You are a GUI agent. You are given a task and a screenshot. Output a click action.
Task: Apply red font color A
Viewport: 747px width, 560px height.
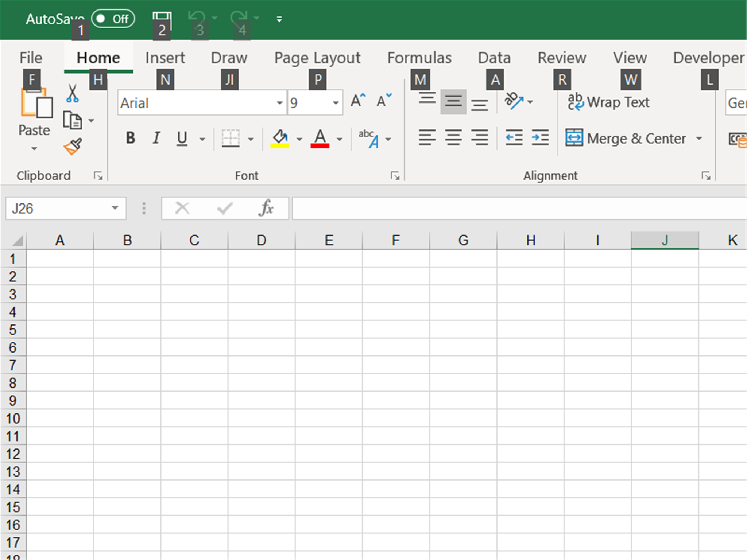[320, 138]
